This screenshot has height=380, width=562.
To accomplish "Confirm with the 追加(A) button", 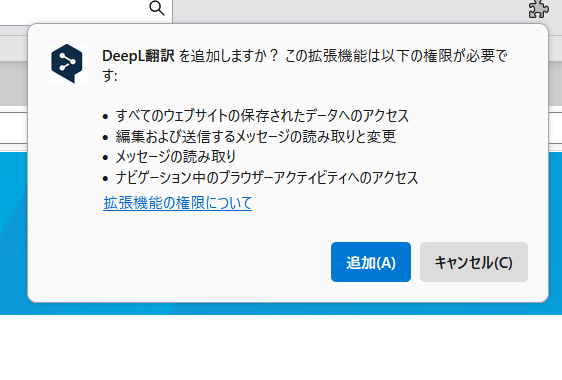I will click(x=371, y=262).
